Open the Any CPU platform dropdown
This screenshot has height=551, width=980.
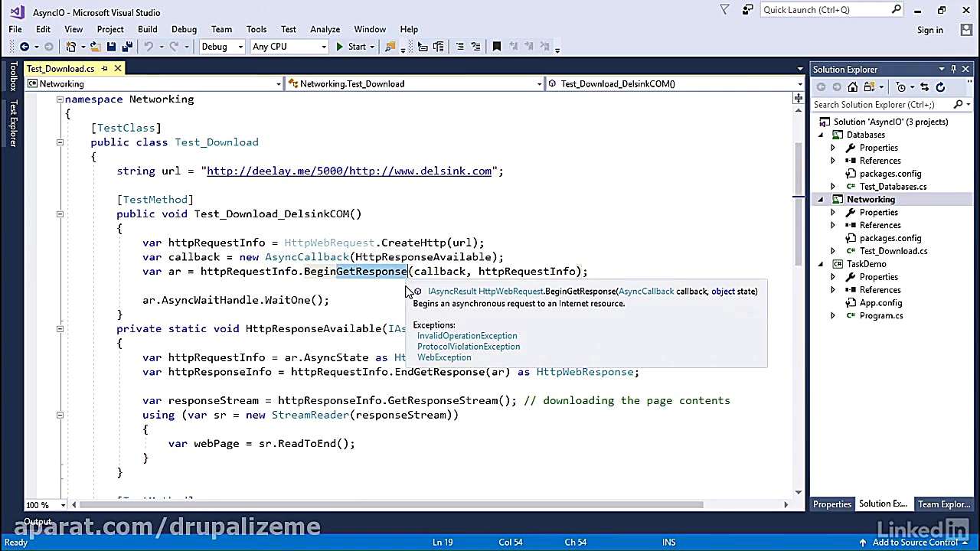[x=289, y=47]
